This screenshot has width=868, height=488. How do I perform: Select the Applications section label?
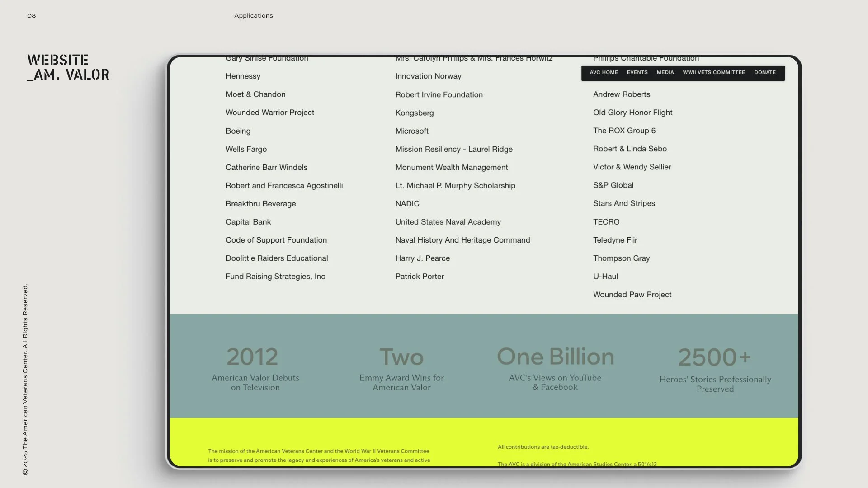(x=254, y=16)
